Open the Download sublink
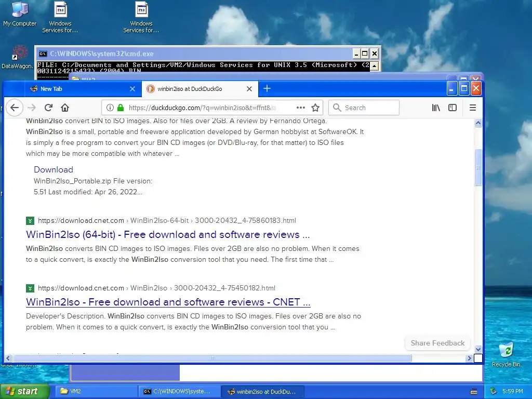 pos(54,170)
